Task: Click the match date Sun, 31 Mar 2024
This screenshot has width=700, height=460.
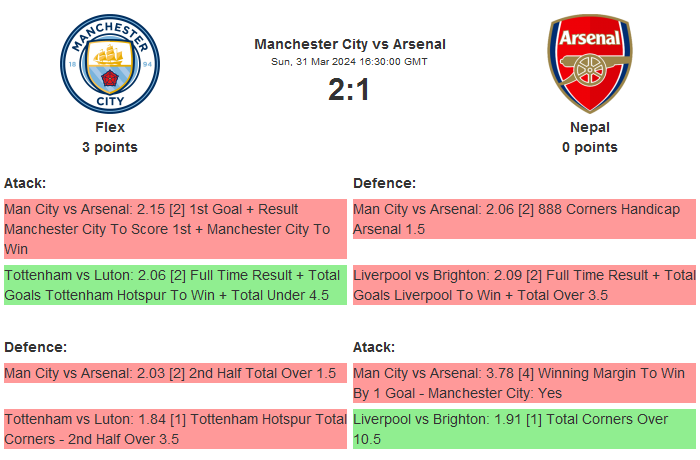Action: click(x=349, y=62)
